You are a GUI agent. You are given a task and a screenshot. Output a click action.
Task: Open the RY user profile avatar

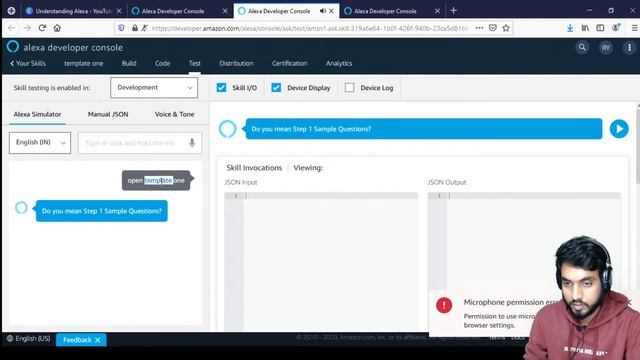tap(606, 48)
